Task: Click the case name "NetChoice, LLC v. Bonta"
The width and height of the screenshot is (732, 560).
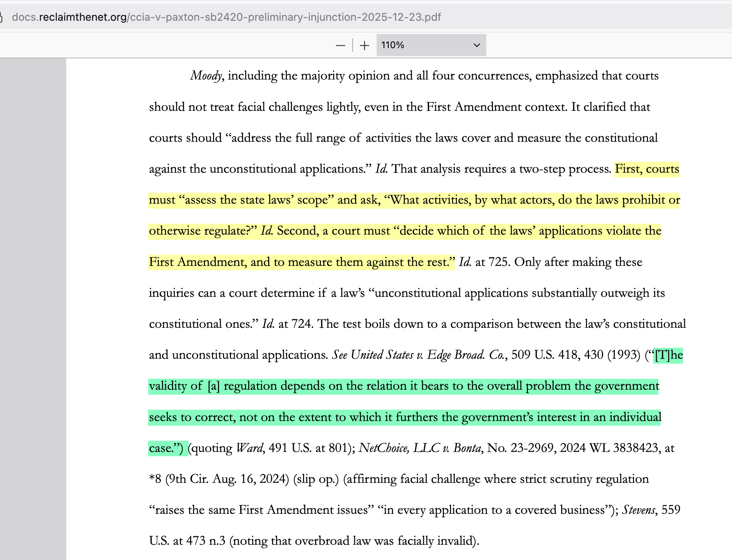Action: point(420,448)
